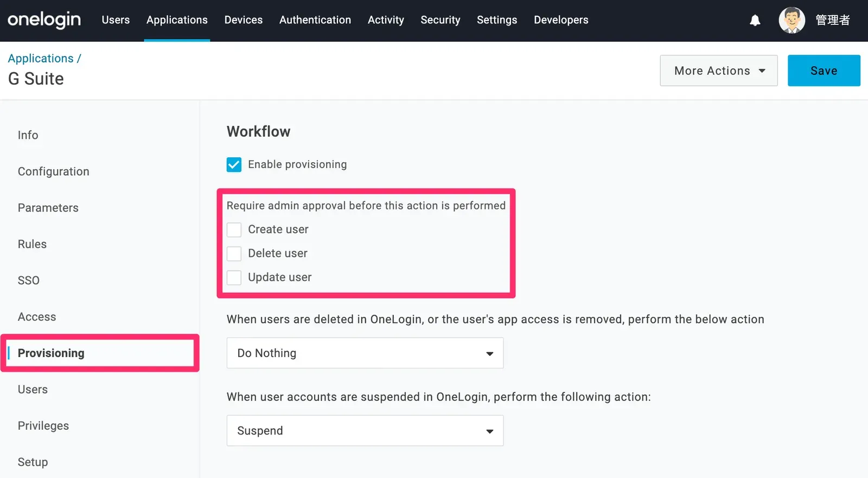Check the Delete user approval box
Image resolution: width=868 pixels, height=478 pixels.
pyautogui.click(x=234, y=253)
